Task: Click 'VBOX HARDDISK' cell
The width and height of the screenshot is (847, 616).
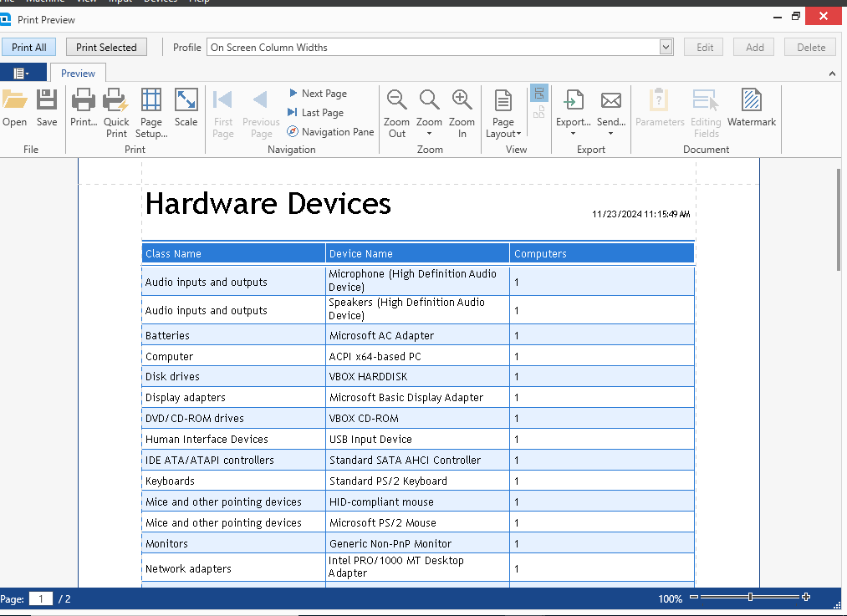Action: click(x=417, y=376)
